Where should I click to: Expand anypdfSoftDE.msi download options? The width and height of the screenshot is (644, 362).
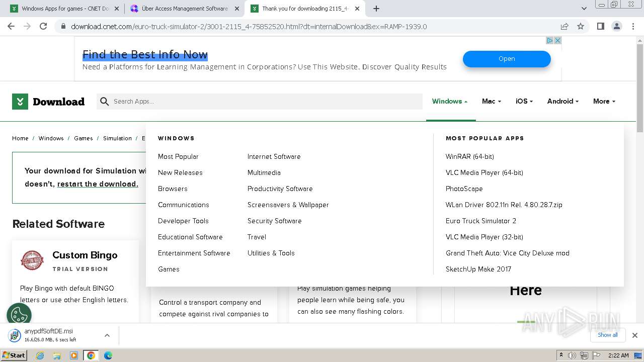click(x=107, y=335)
